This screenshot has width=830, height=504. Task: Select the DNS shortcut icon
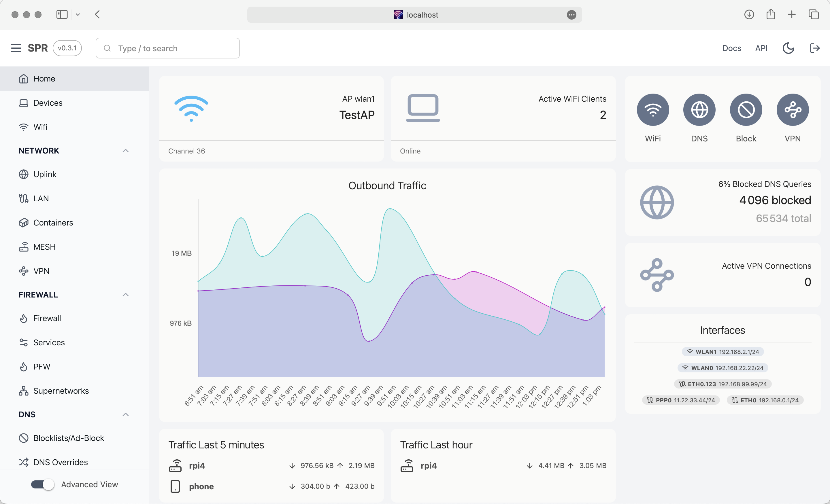click(x=699, y=110)
